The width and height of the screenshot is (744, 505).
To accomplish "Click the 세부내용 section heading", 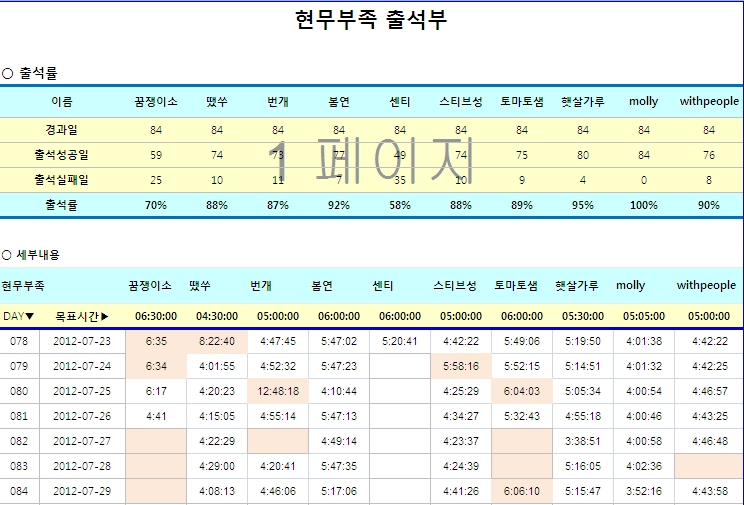I will (x=38, y=255).
